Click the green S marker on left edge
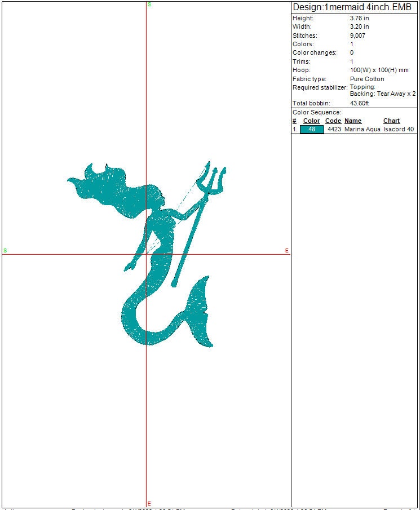The width and height of the screenshot is (420, 510). click(5, 250)
